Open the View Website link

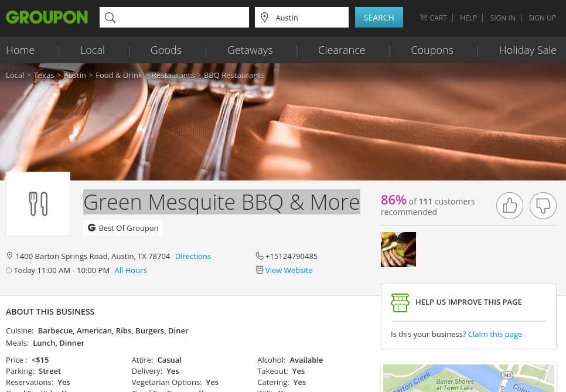click(289, 270)
